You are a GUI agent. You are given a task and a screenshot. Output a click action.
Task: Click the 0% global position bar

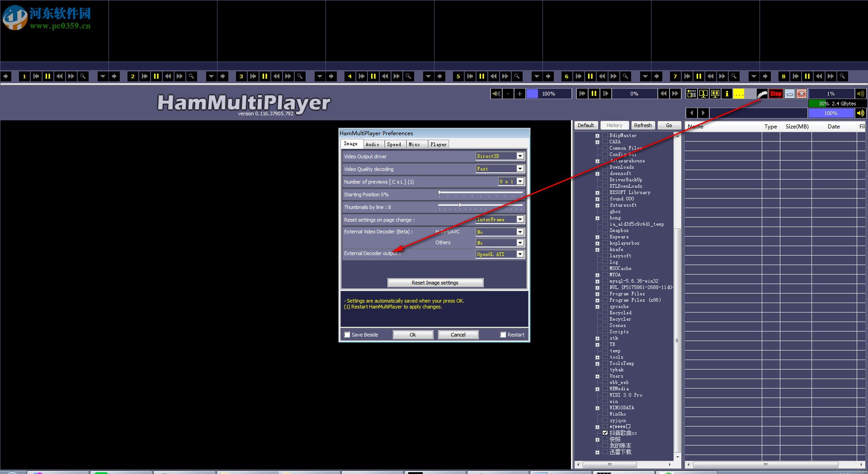coord(634,94)
